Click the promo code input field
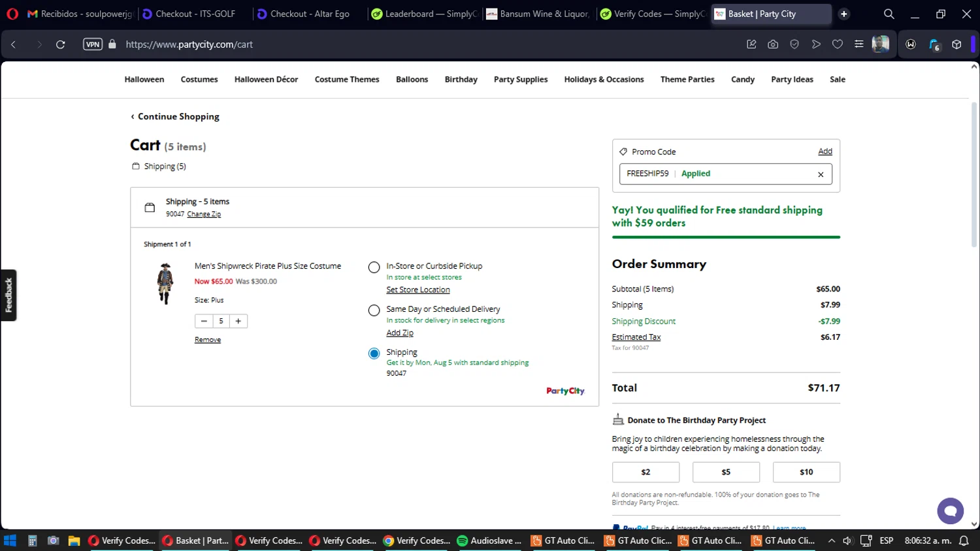This screenshot has width=980, height=551. (x=725, y=174)
